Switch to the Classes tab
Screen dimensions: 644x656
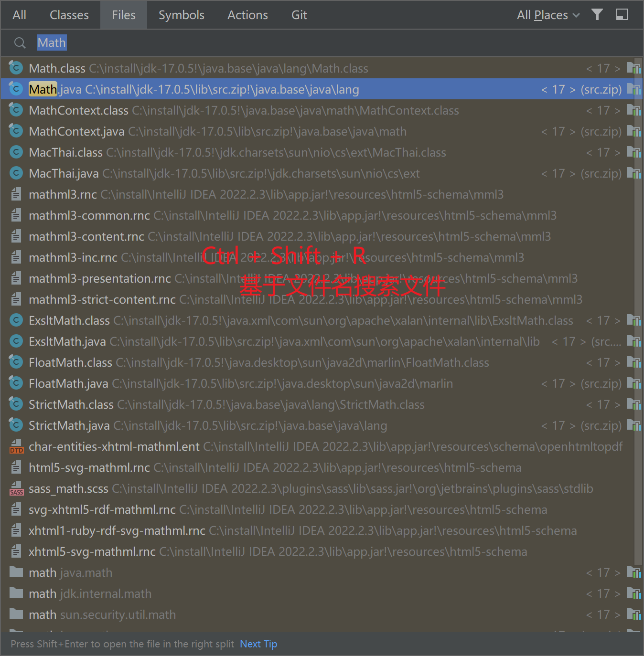pyautogui.click(x=69, y=15)
